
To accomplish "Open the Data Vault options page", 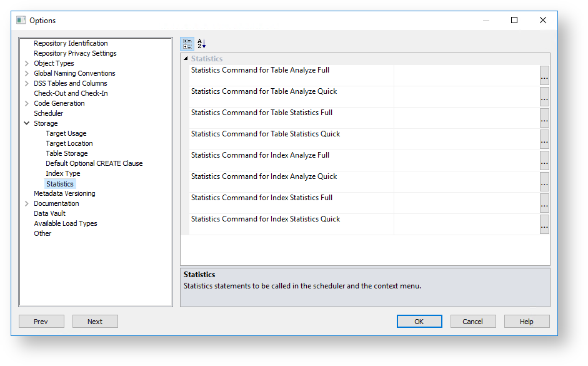I will (49, 213).
